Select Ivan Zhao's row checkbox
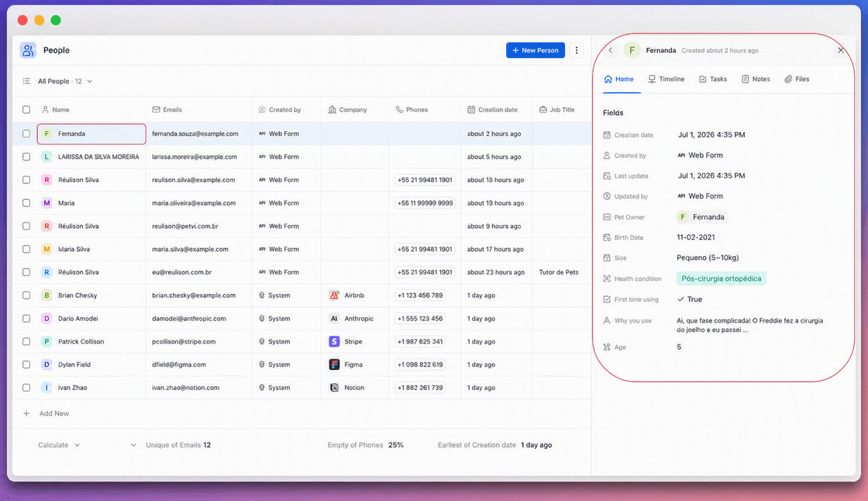This screenshot has width=868, height=501. [26, 388]
